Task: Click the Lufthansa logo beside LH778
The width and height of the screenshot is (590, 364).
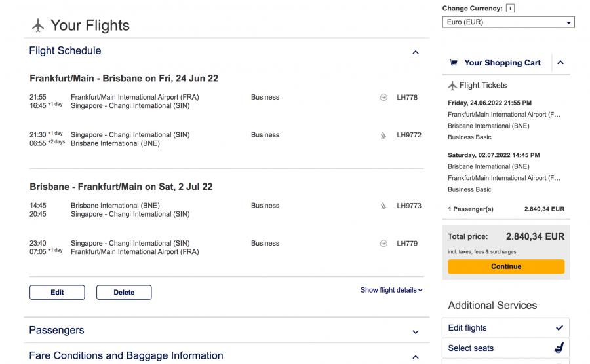Action: [x=383, y=98]
